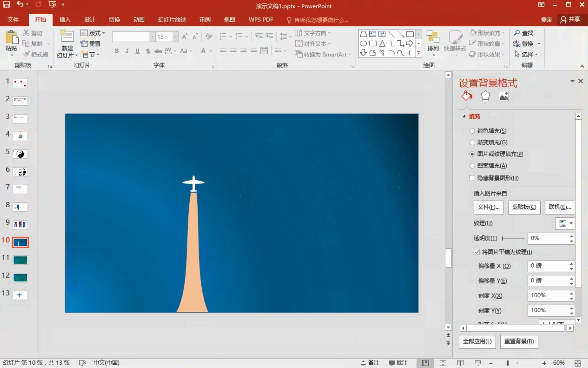588x368 pixels.
Task: Collapse the Fill (填充) section
Action: [464, 116]
